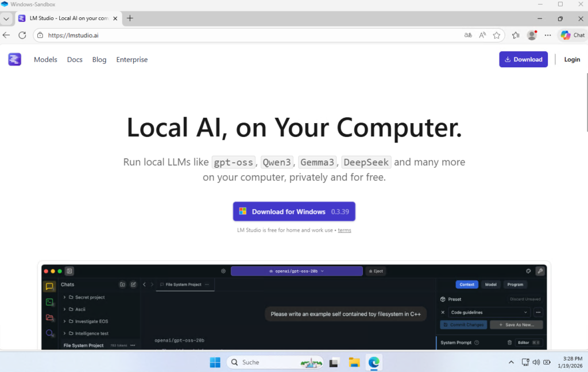Expand the tab actions dropdown chevron
The width and height of the screenshot is (588, 372).
(6, 18)
